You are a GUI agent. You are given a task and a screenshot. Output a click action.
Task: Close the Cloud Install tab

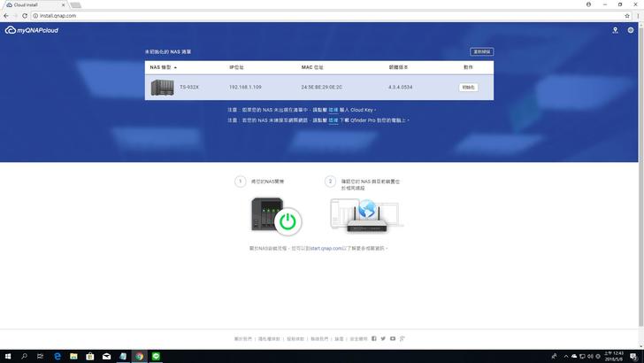64,5
